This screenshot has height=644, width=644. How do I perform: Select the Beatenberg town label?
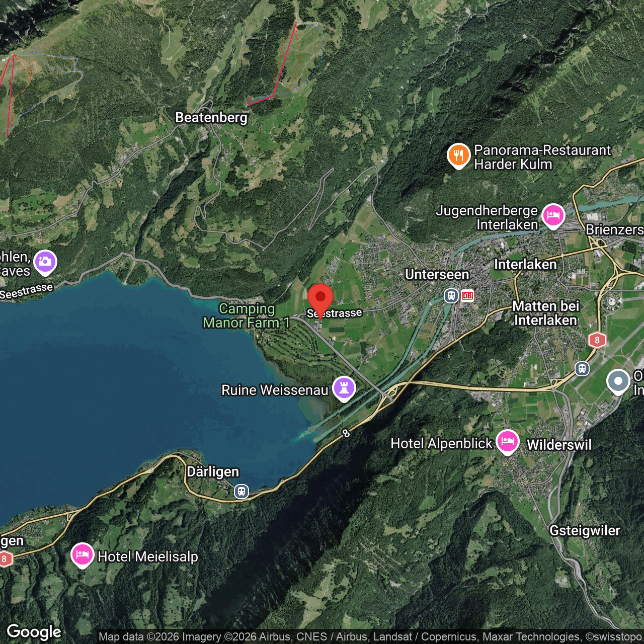(x=211, y=118)
